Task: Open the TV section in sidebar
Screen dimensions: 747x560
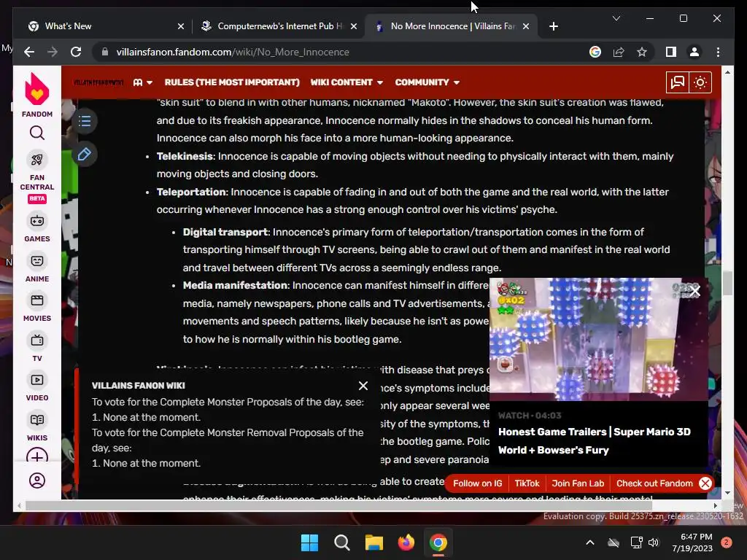Action: click(37, 348)
